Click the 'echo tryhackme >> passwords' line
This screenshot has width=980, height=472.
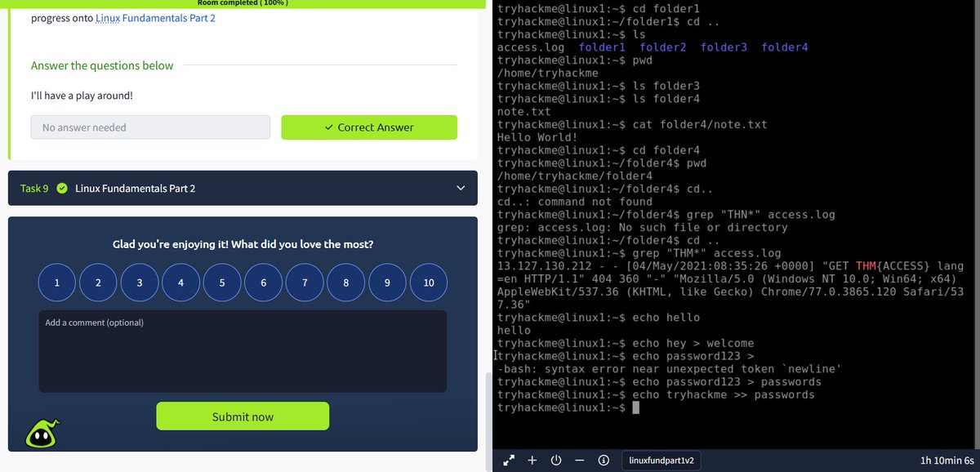pos(656,395)
